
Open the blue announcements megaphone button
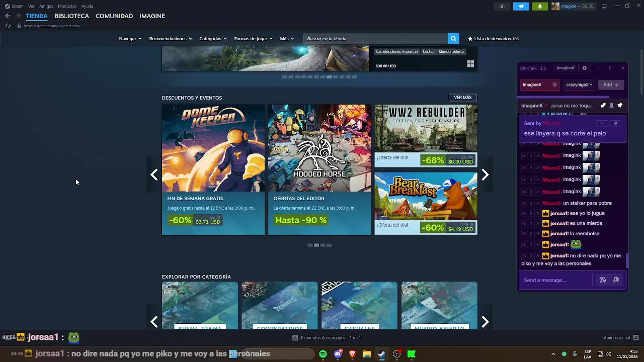[521, 6]
